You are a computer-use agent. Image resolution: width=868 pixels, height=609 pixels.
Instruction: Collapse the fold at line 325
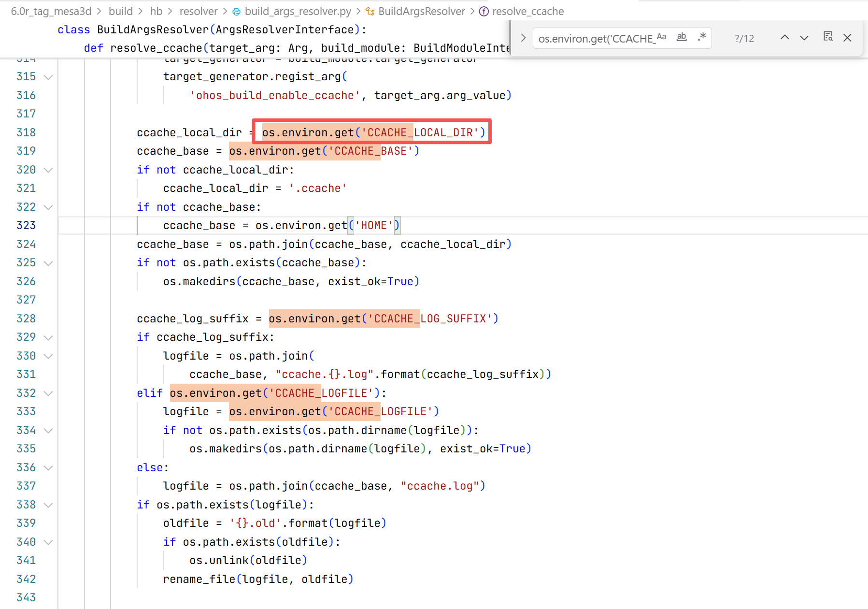(x=48, y=263)
